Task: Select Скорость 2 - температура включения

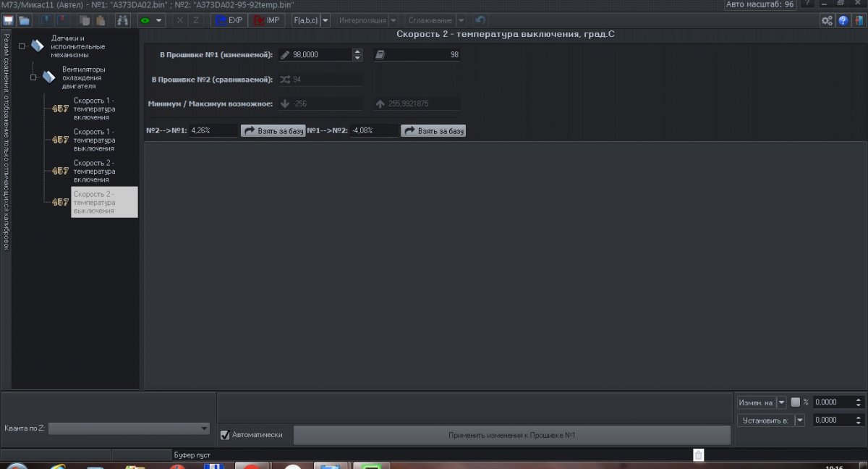Action: pyautogui.click(x=95, y=171)
